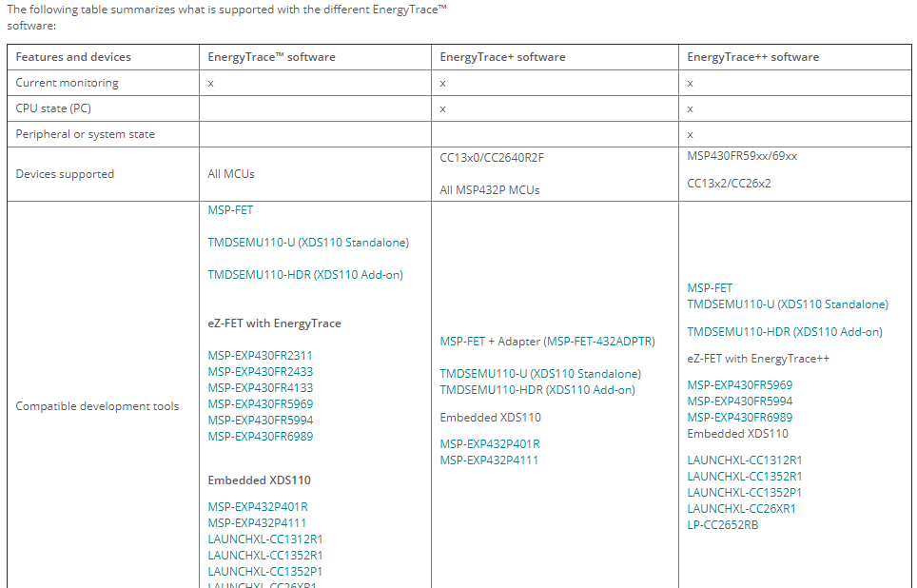Image resolution: width=917 pixels, height=588 pixels.
Task: Click the x under EnergyTrace++ in Peripheral row
Action: [x=690, y=134]
